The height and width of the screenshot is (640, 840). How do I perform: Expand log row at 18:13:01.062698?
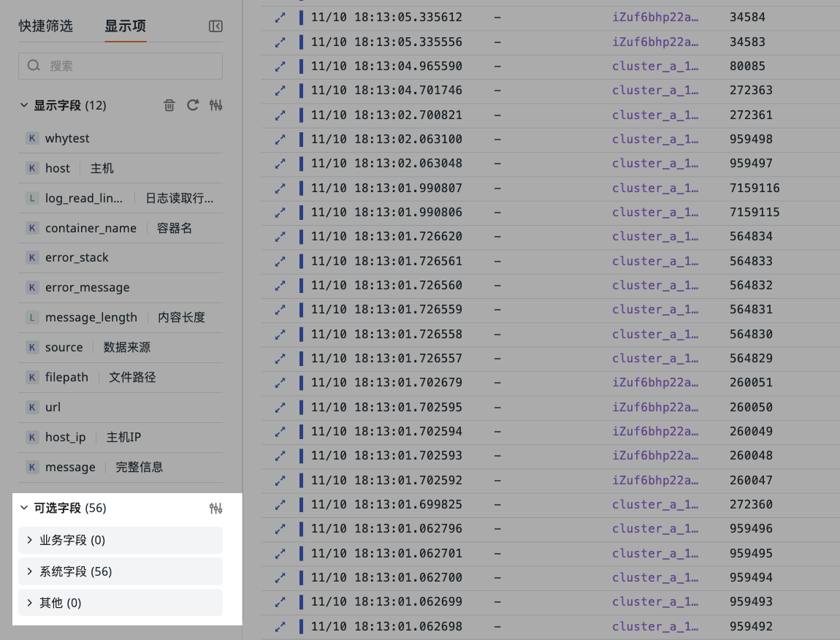(x=280, y=626)
